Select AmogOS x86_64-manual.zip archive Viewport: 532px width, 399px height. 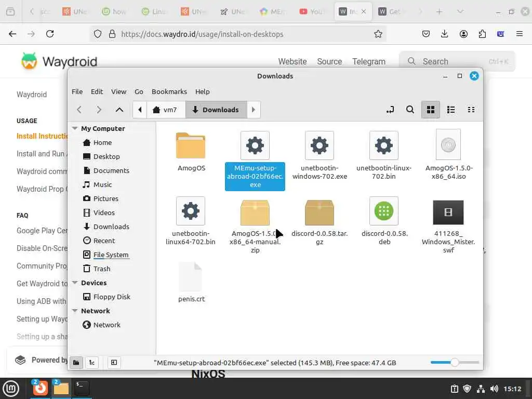255,227
